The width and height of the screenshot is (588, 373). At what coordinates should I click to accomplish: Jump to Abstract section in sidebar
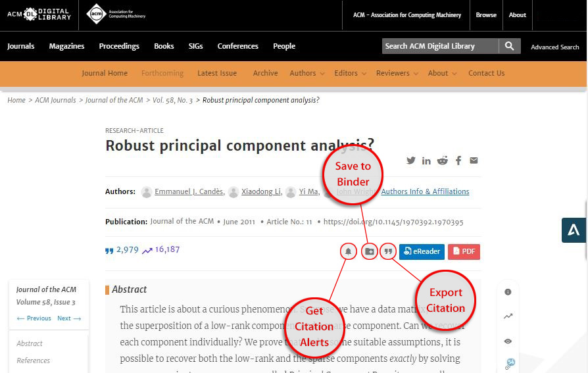(30, 343)
